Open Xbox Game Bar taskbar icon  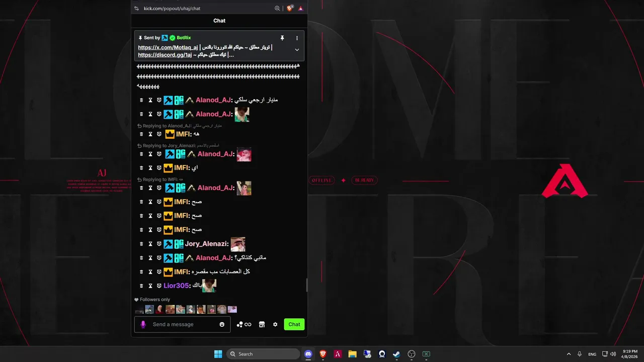(426, 354)
